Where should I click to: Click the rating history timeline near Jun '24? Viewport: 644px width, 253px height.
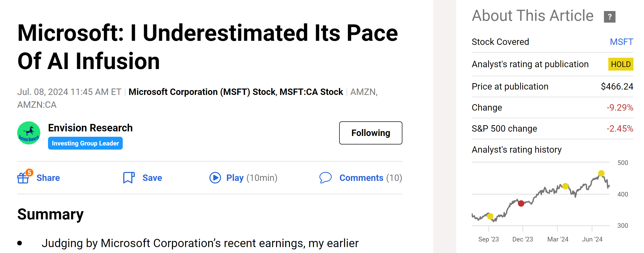click(x=592, y=239)
